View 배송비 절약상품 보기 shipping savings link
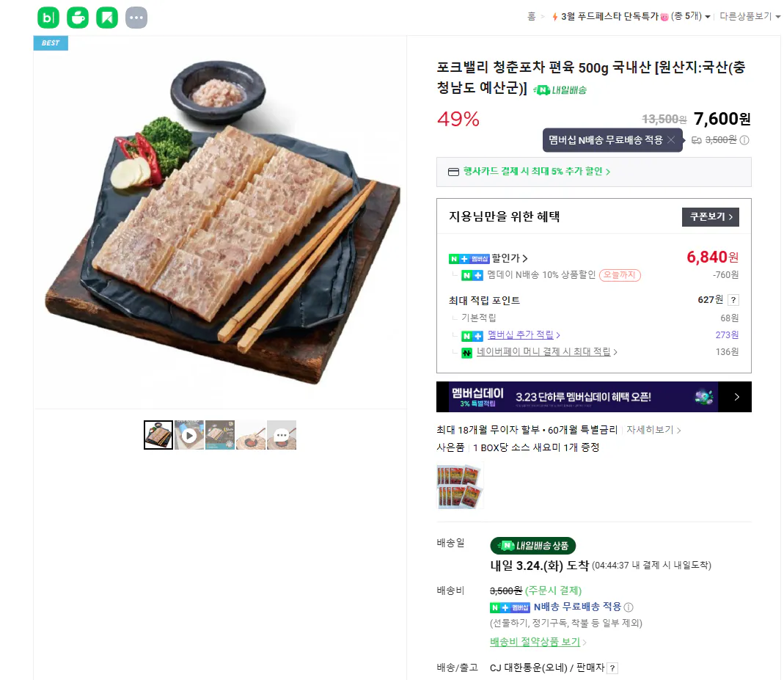 [537, 641]
